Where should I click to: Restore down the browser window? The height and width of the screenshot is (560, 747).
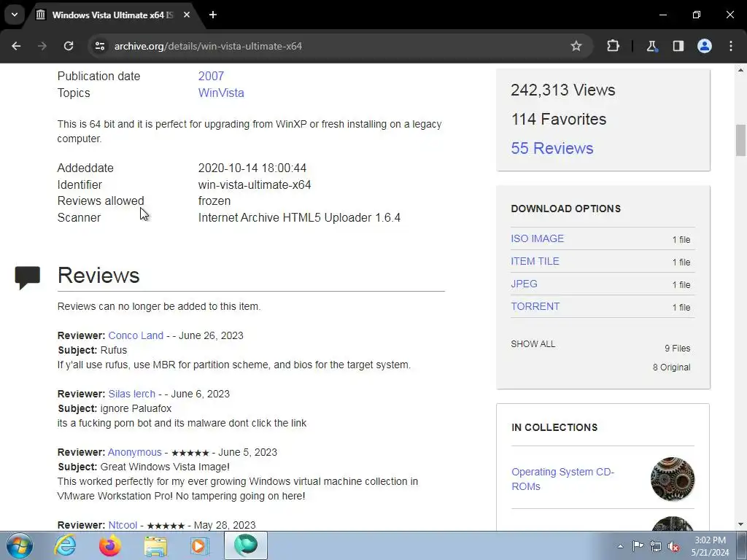tap(697, 15)
